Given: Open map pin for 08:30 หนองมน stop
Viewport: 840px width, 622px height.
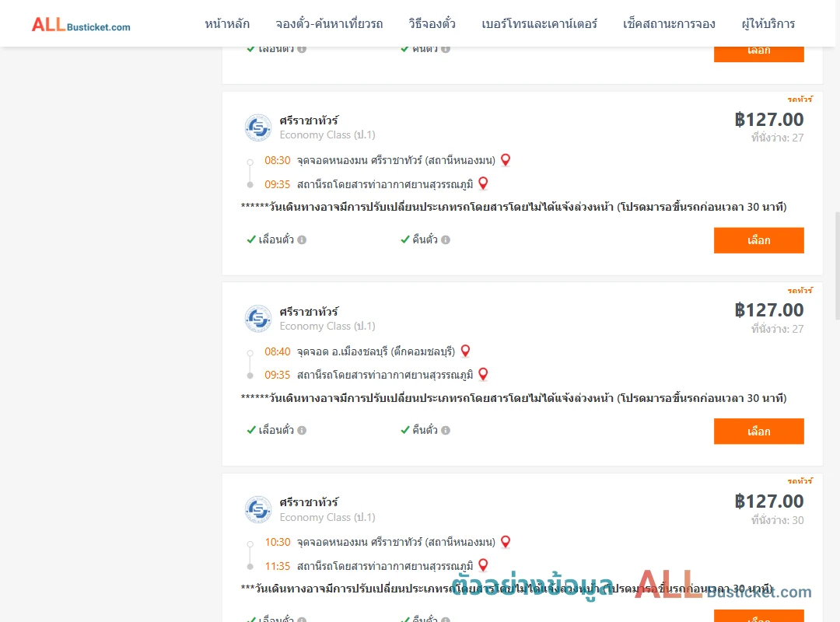Looking at the screenshot, I should pyautogui.click(x=506, y=159).
